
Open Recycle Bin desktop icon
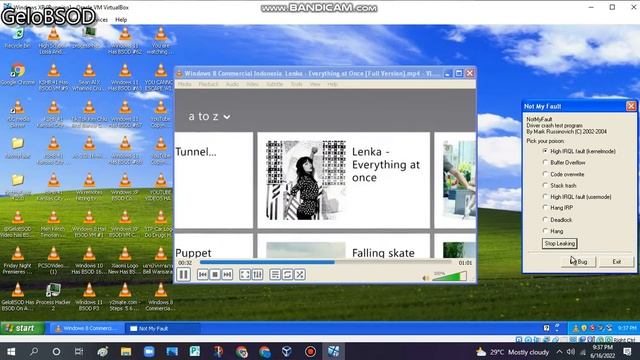pyautogui.click(x=18, y=38)
